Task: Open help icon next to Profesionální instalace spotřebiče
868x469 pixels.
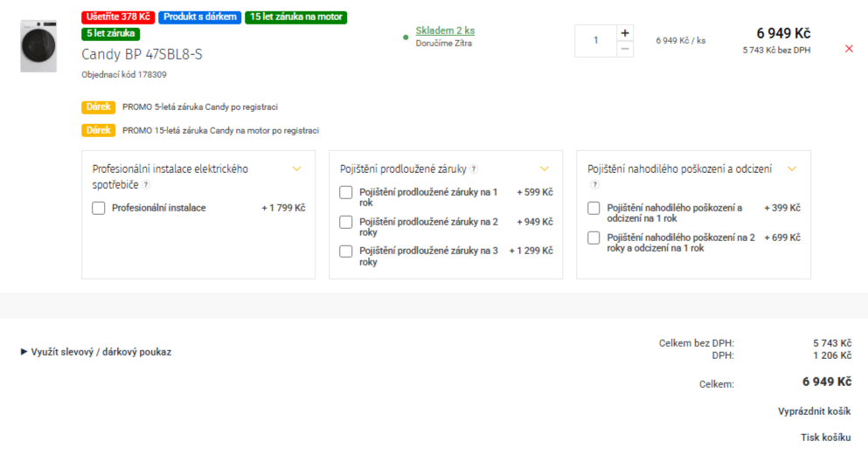Action: 146,185
